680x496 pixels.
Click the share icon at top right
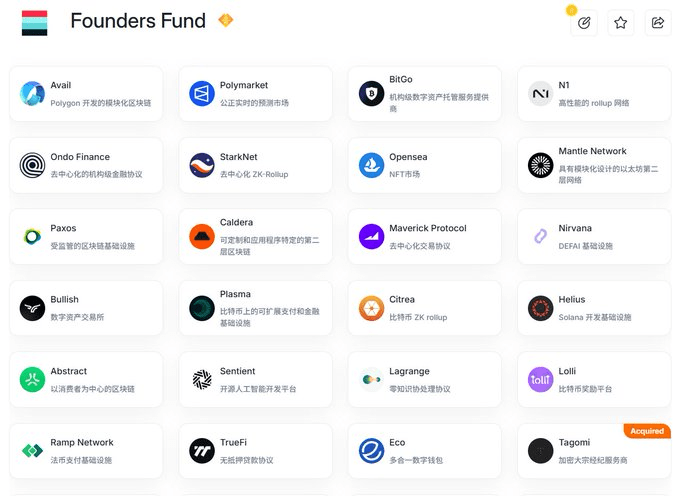(658, 23)
